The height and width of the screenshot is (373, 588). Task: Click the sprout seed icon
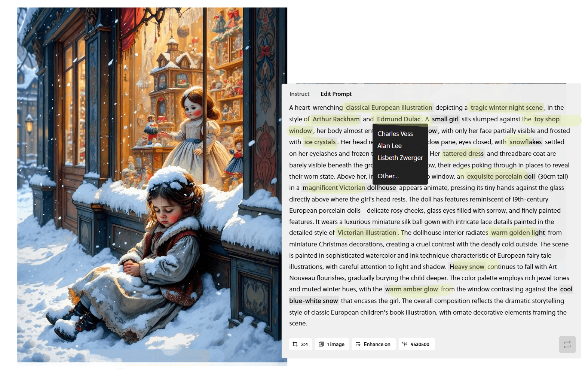405,344
